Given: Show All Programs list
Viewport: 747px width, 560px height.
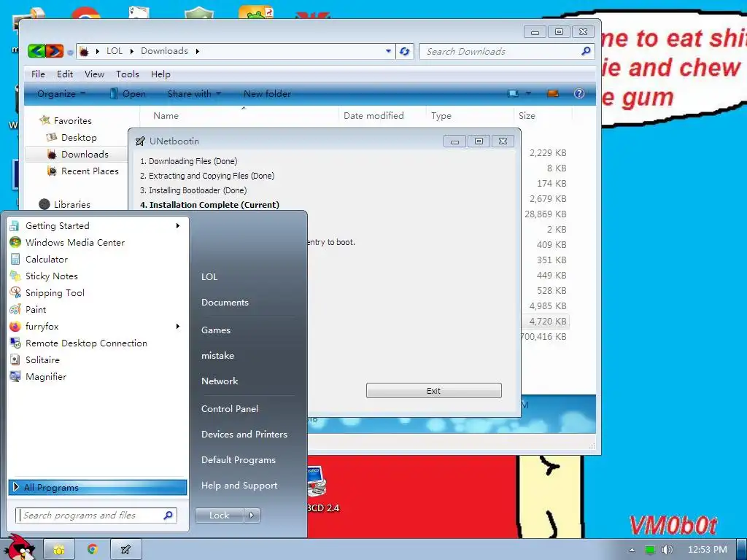Looking at the screenshot, I should pos(98,487).
